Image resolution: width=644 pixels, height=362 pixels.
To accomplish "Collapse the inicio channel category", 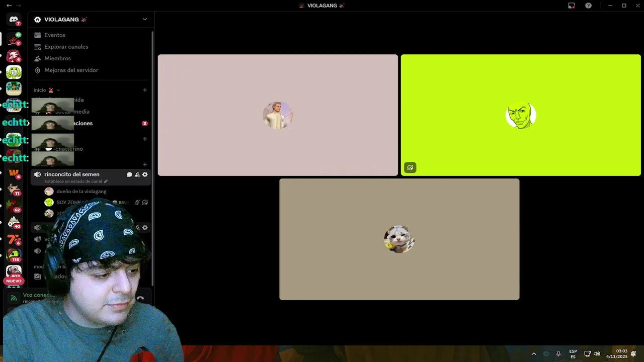I will coord(47,90).
